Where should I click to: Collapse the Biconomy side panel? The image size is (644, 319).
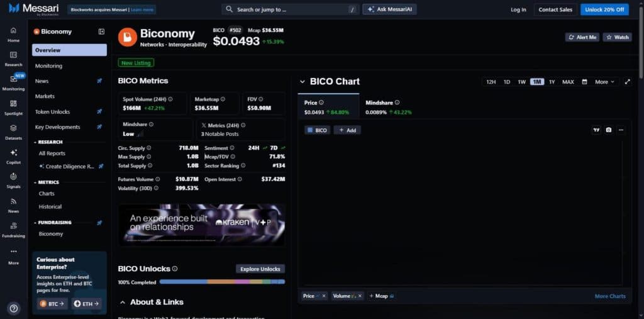pyautogui.click(x=101, y=31)
